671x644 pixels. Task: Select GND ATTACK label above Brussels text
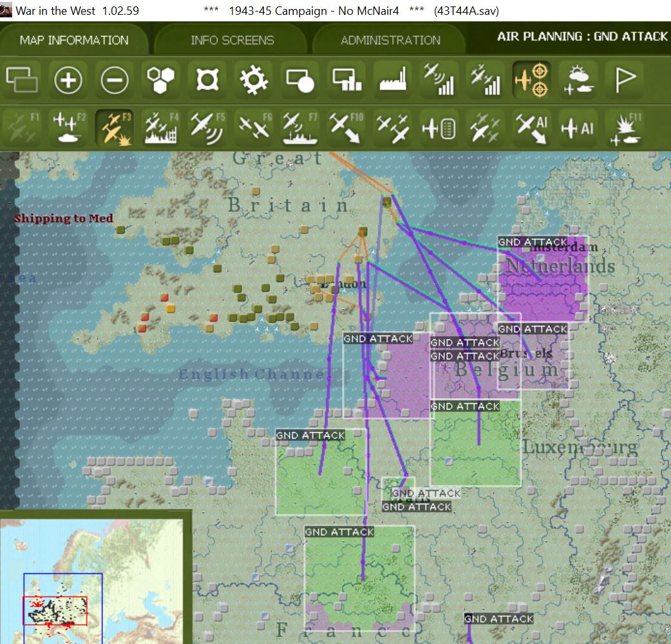point(533,329)
